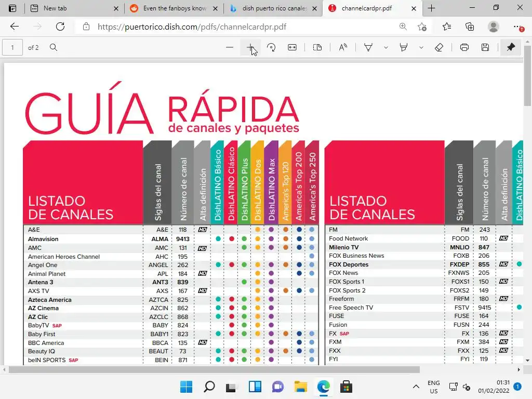Click FOX Business News text
The image size is (532, 399).
[356, 256]
